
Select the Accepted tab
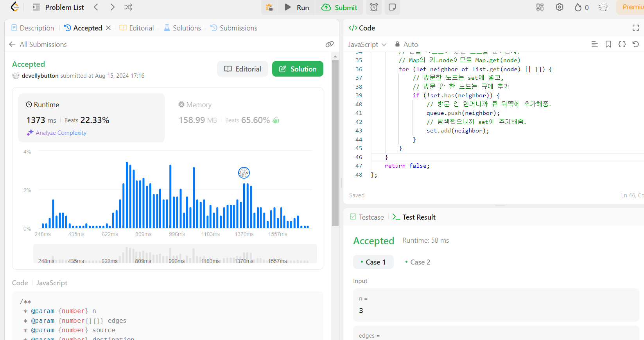[83, 28]
